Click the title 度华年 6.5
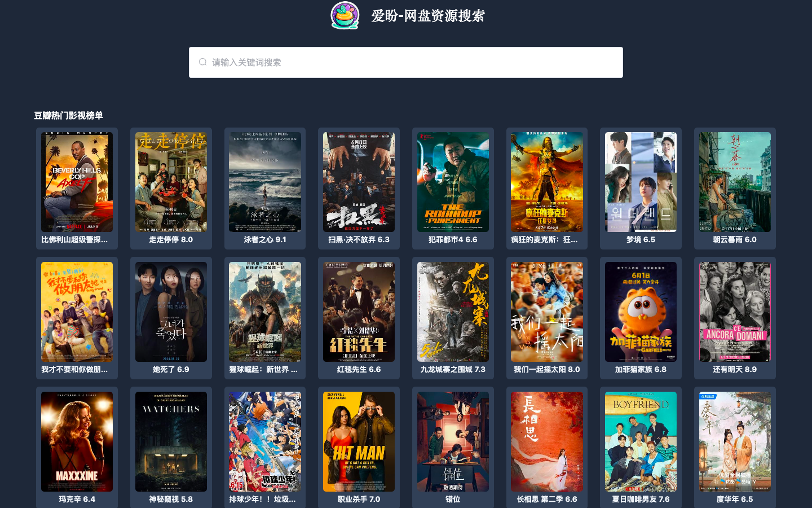 click(735, 499)
